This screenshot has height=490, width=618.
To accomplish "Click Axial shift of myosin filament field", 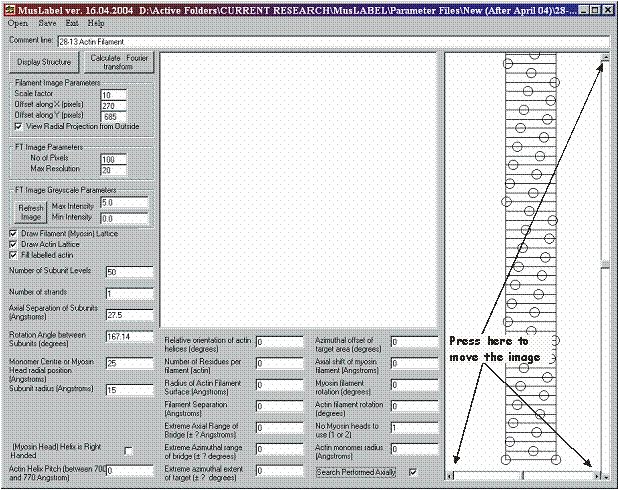I will point(415,363).
